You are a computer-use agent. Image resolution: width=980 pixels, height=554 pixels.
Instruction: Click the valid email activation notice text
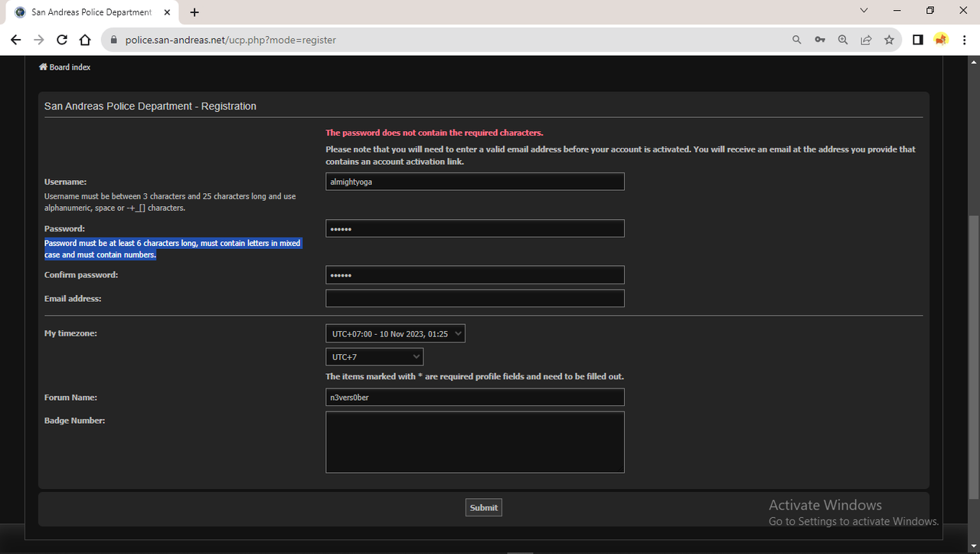(620, 156)
